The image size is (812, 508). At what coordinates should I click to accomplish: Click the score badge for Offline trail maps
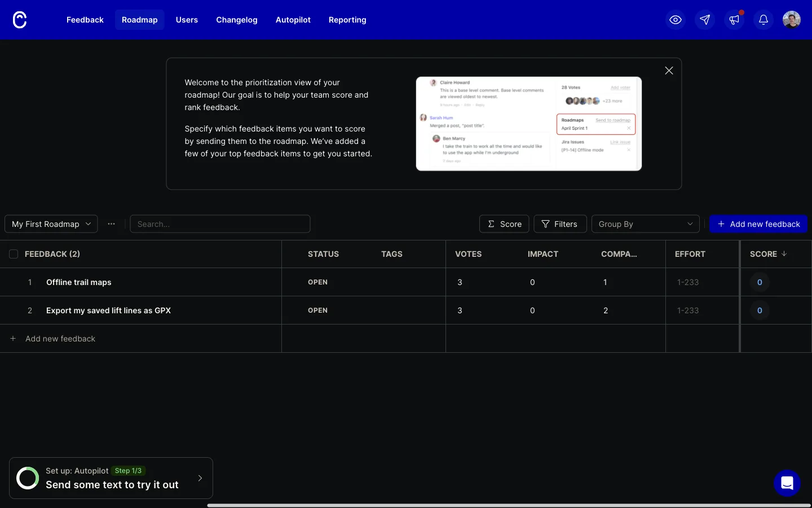pyautogui.click(x=760, y=282)
